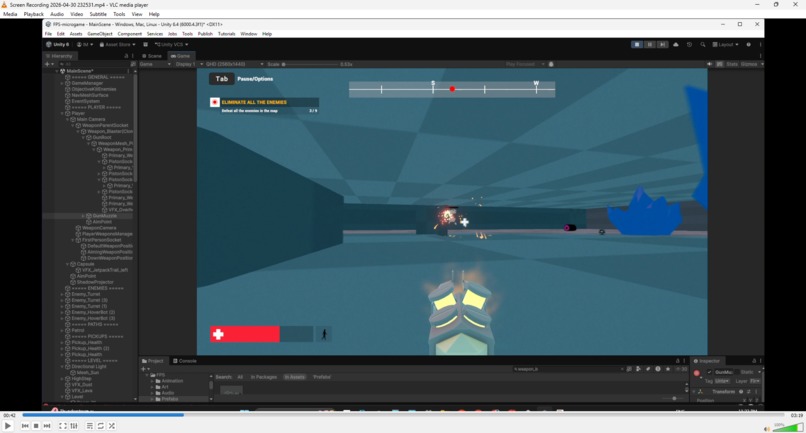
Task: Switch to the Game tab
Action: (180, 56)
